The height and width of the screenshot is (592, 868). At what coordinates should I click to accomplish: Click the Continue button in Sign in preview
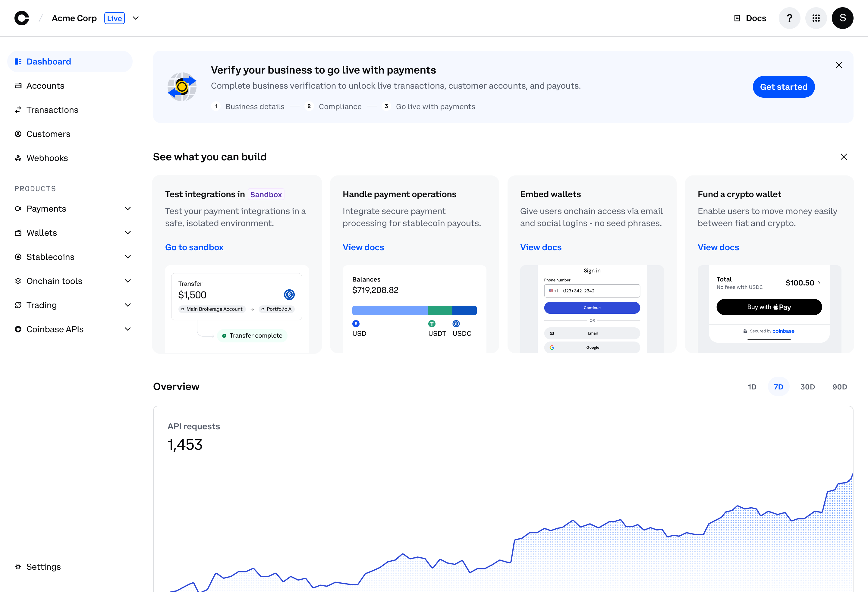592,308
